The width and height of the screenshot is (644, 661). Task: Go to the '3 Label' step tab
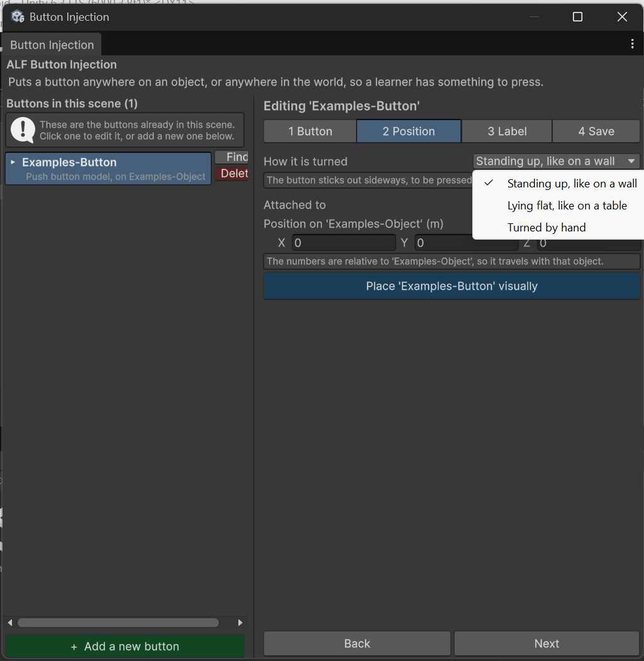[x=507, y=131]
